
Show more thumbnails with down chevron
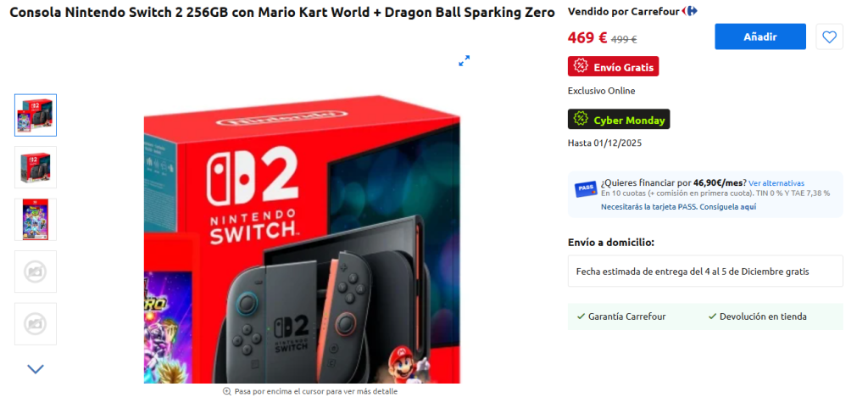point(36,368)
